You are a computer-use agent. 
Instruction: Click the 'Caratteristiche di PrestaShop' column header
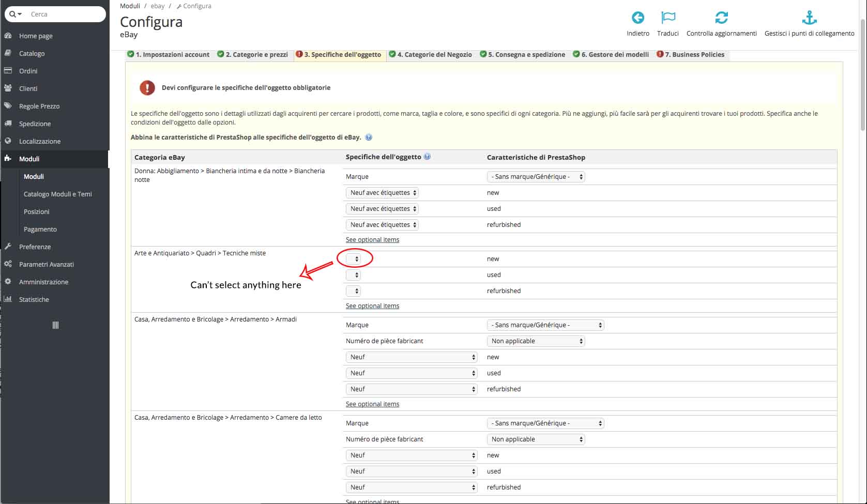tap(536, 157)
